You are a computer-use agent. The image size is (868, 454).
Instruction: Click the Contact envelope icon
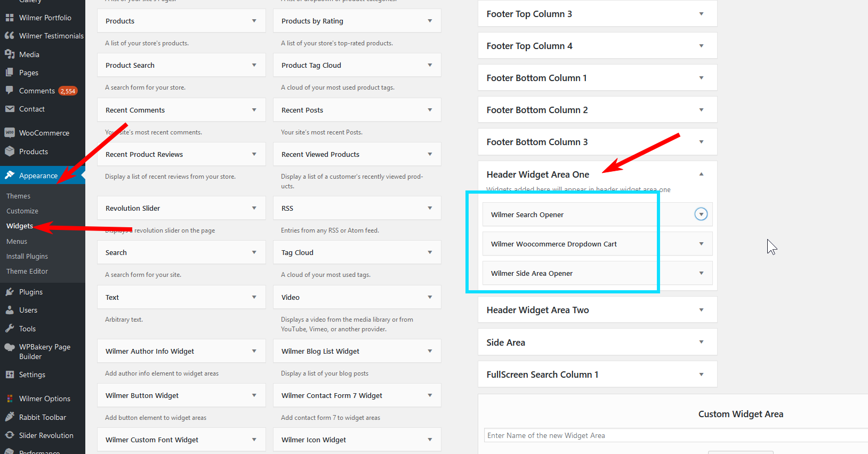pyautogui.click(x=10, y=109)
